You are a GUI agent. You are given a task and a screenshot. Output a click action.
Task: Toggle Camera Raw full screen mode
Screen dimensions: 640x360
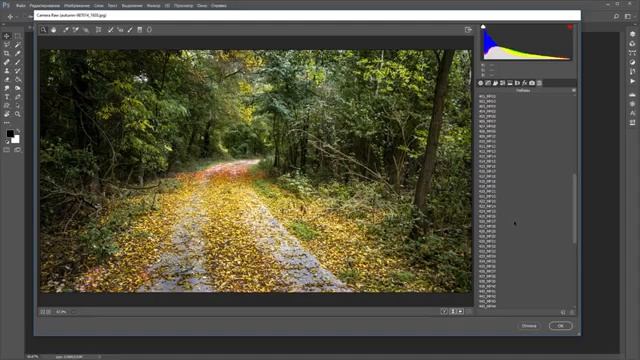click(468, 30)
